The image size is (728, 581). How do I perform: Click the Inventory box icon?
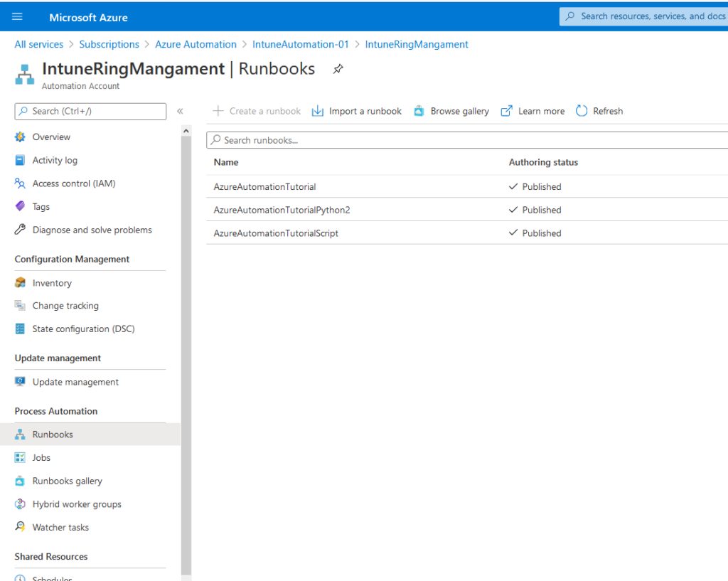tap(20, 282)
